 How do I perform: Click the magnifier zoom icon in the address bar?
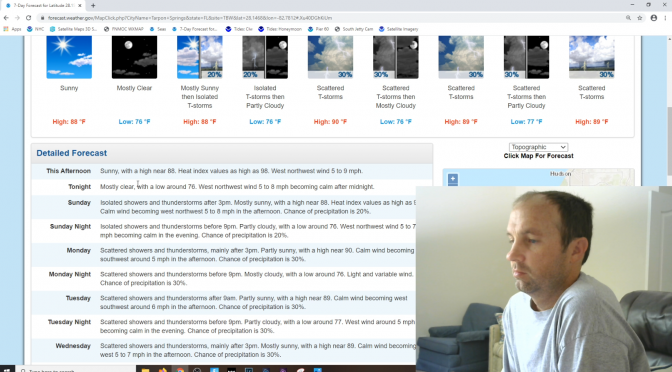[628, 18]
